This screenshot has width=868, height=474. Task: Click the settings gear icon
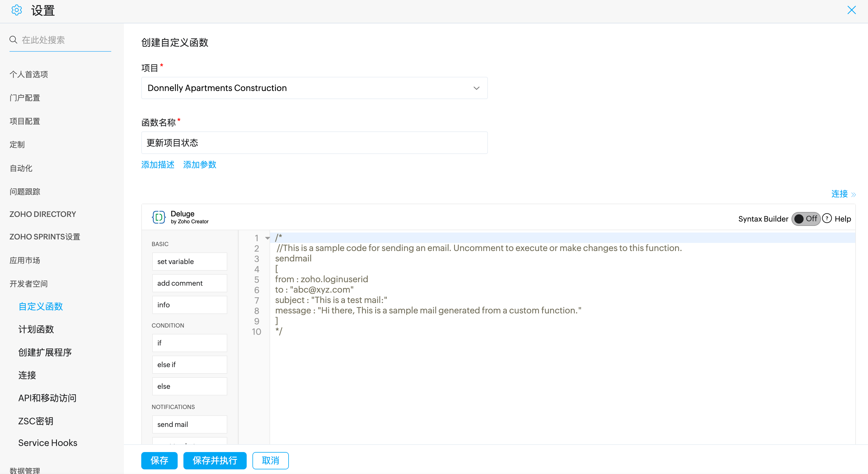point(16,10)
